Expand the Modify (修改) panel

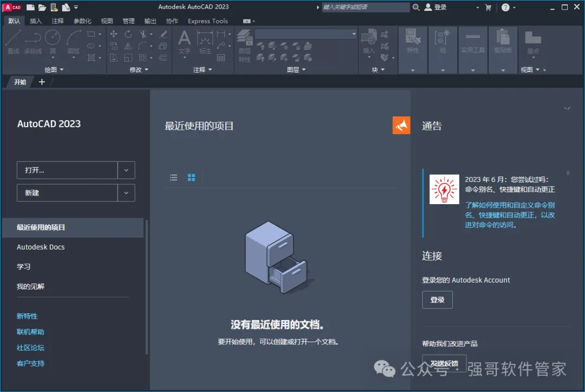(x=139, y=70)
